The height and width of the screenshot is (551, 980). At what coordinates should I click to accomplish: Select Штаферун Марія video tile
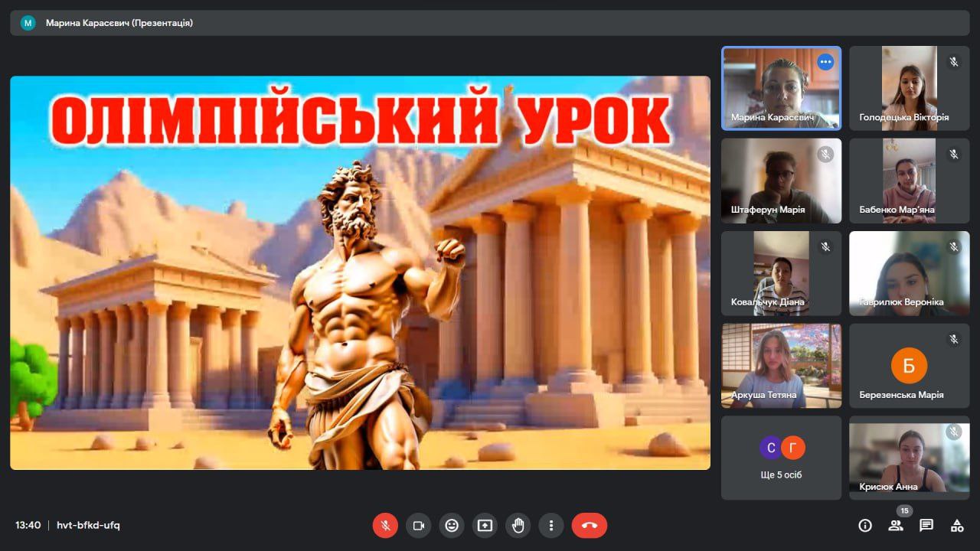tap(781, 181)
